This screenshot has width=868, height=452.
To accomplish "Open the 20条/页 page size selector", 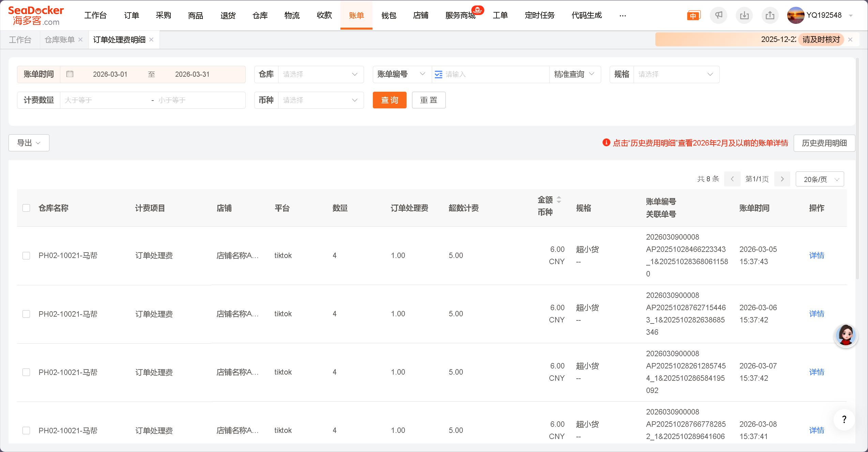I will pyautogui.click(x=820, y=179).
